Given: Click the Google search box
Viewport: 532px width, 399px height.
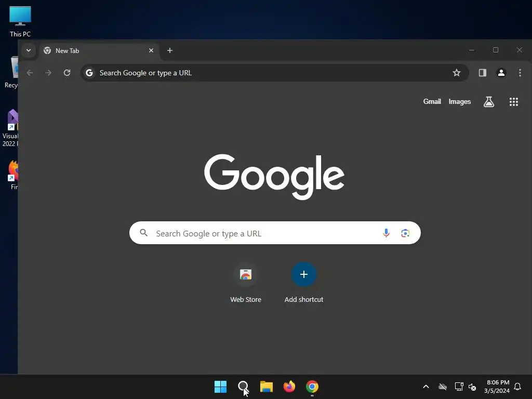Looking at the screenshot, I should coord(275,233).
